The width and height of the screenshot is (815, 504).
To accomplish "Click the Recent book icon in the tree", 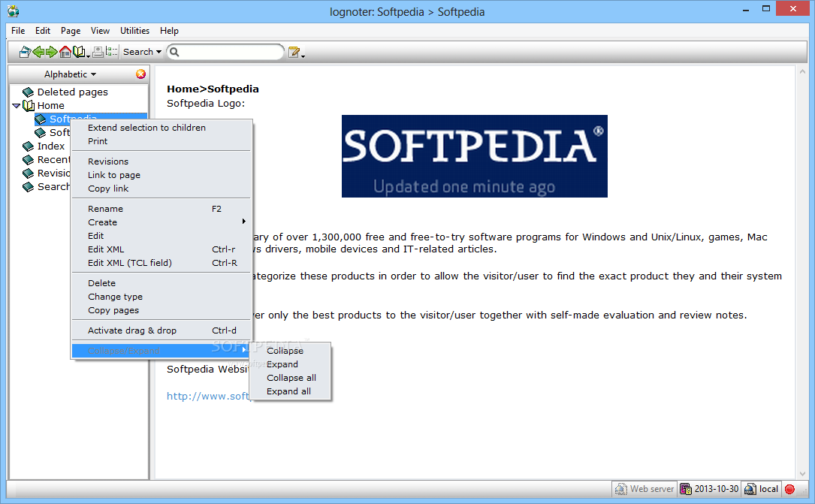I will click(x=28, y=159).
